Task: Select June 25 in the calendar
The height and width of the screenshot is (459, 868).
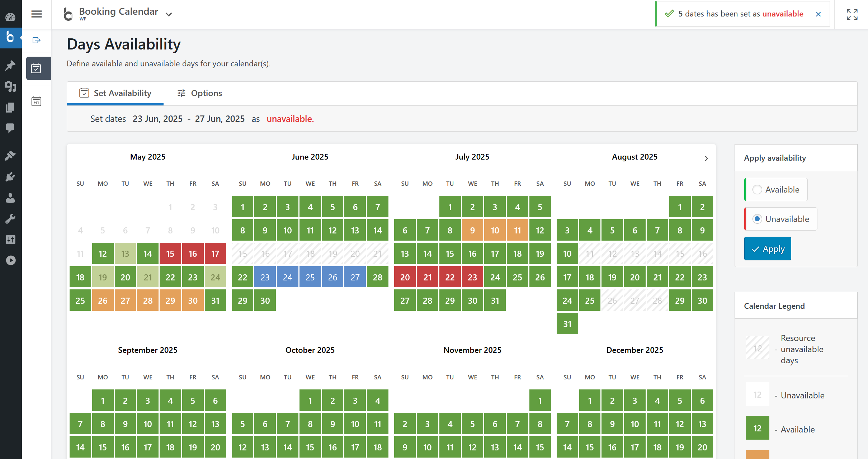Action: coord(310,276)
